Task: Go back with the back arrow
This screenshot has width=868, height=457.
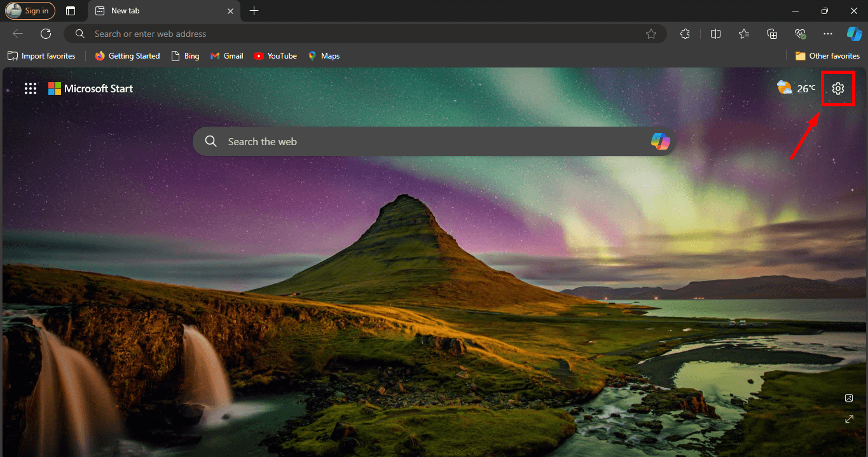Action: pyautogui.click(x=18, y=34)
